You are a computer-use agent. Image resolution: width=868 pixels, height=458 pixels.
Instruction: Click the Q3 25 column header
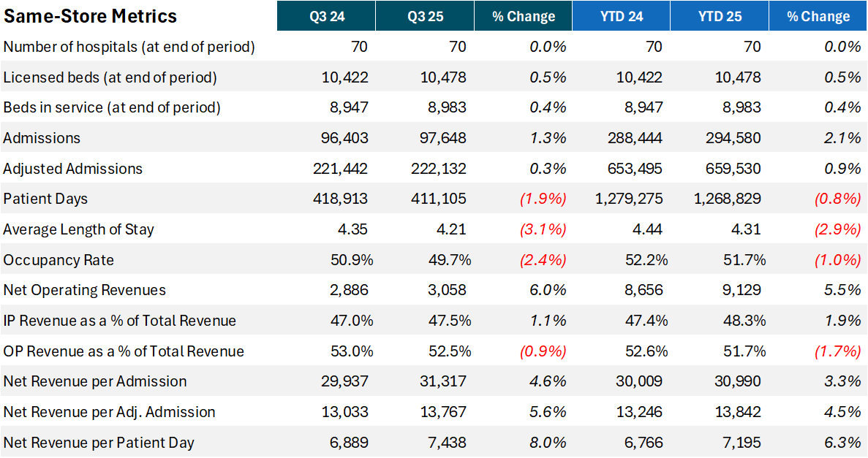click(x=425, y=16)
